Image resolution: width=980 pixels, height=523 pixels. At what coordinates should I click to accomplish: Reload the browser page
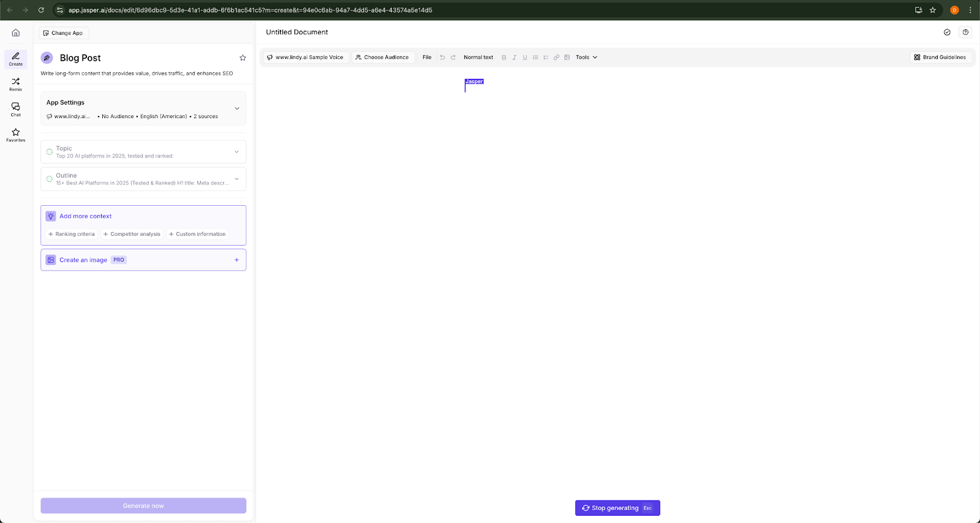tap(41, 10)
